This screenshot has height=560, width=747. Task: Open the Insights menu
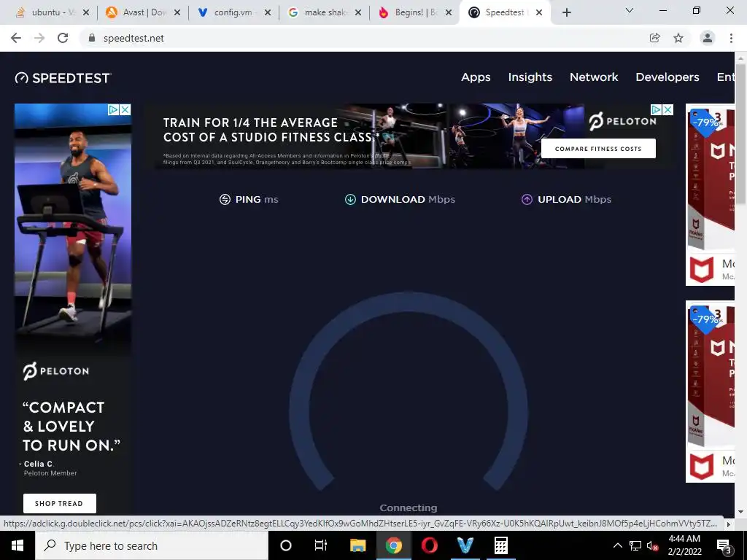tap(530, 77)
